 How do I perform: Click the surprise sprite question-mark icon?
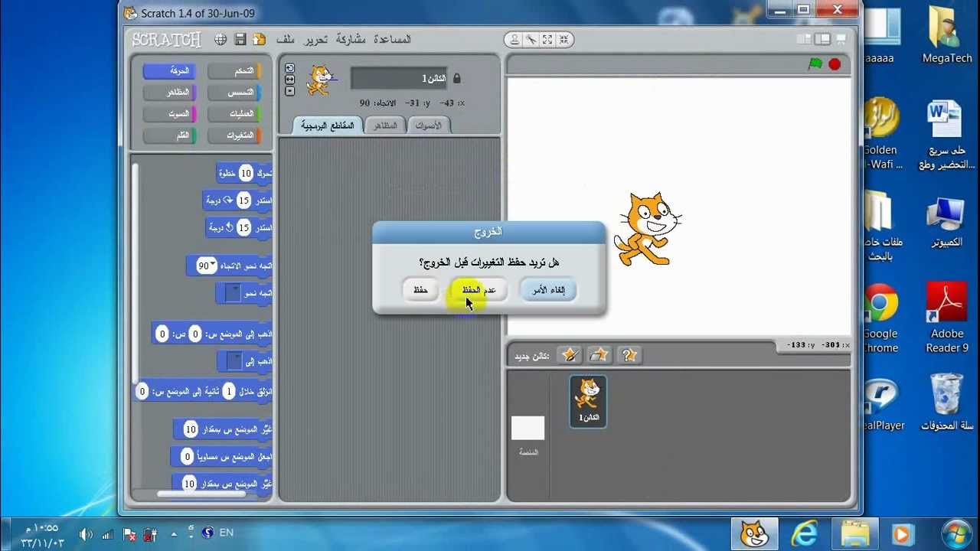click(629, 354)
